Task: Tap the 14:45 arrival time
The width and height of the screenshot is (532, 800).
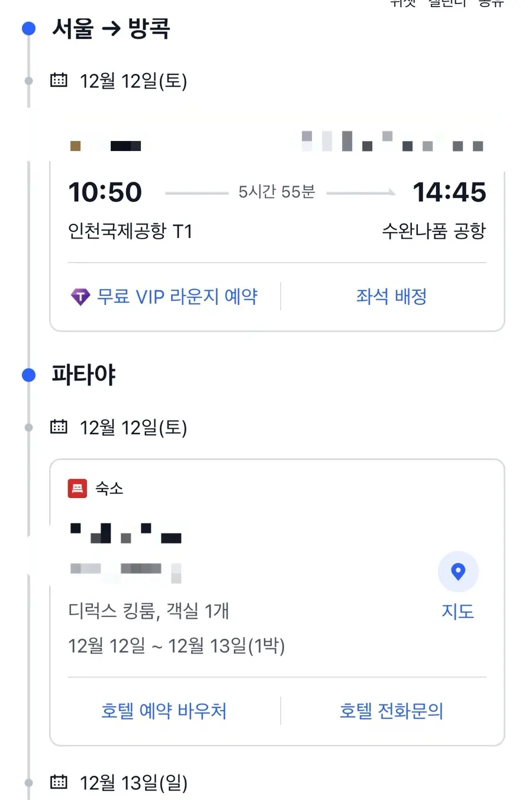Action: tap(449, 192)
